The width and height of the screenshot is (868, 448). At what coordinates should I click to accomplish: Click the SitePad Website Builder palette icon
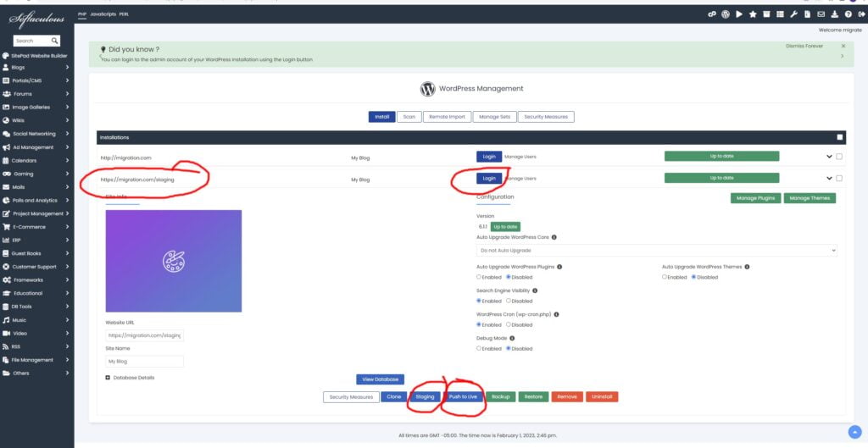6,56
